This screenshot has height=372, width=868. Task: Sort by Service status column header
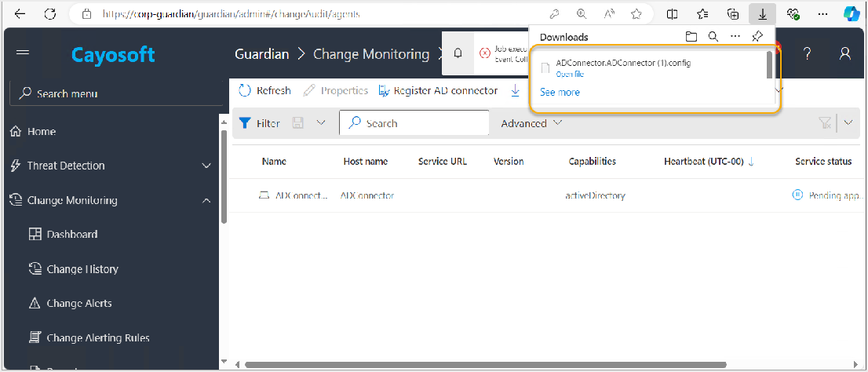click(x=823, y=162)
